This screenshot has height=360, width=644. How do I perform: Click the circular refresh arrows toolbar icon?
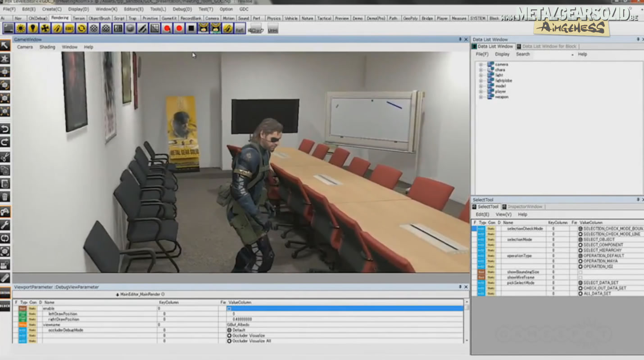click(82, 28)
